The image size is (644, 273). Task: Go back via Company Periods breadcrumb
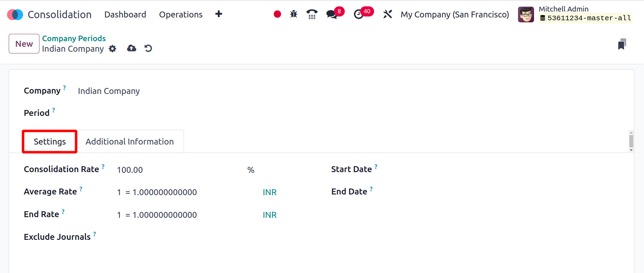[74, 38]
